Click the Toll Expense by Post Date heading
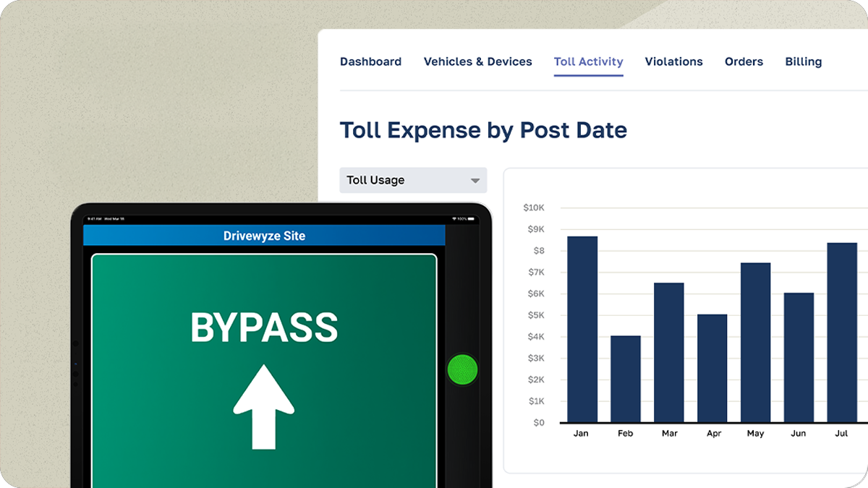Screen dimensions: 868x488 click(x=483, y=130)
